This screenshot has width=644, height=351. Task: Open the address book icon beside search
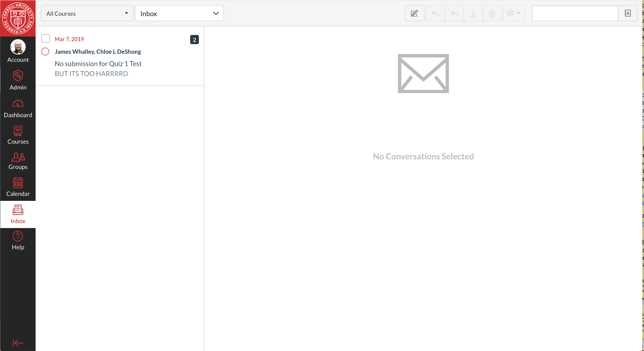pyautogui.click(x=628, y=13)
